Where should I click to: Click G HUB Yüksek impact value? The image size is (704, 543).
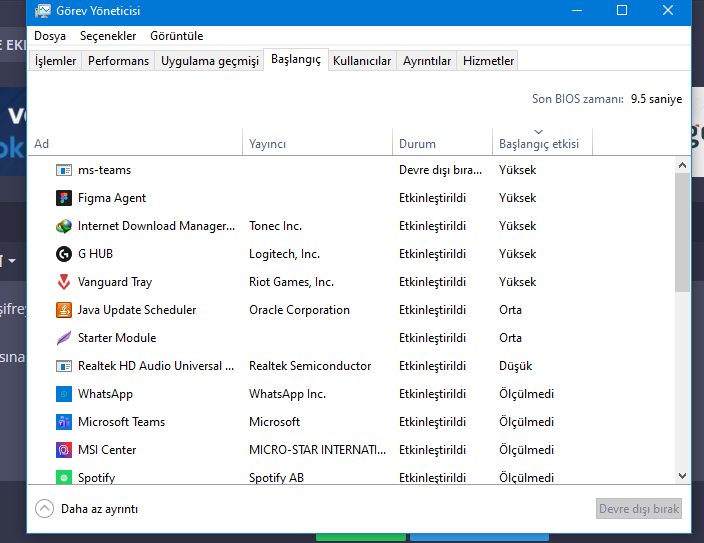point(517,254)
